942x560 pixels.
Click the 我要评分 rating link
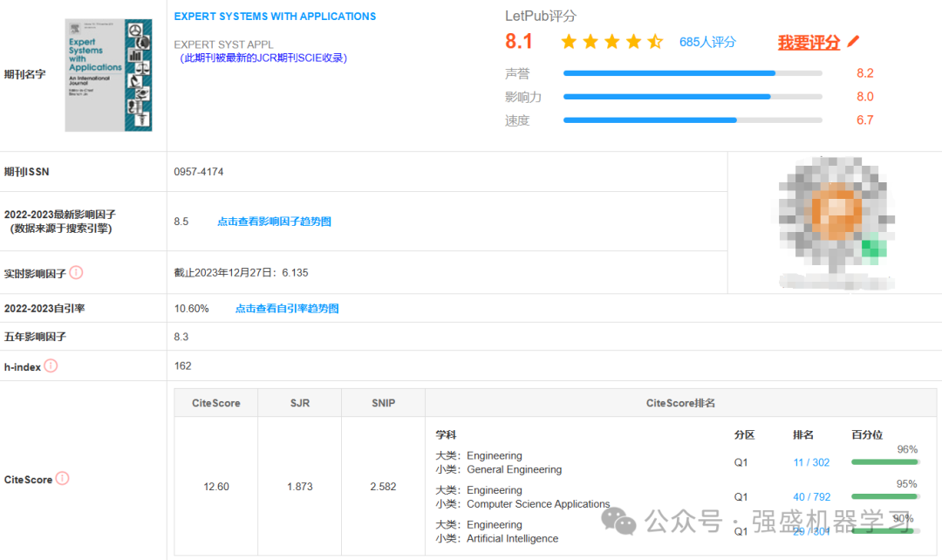coord(809,42)
